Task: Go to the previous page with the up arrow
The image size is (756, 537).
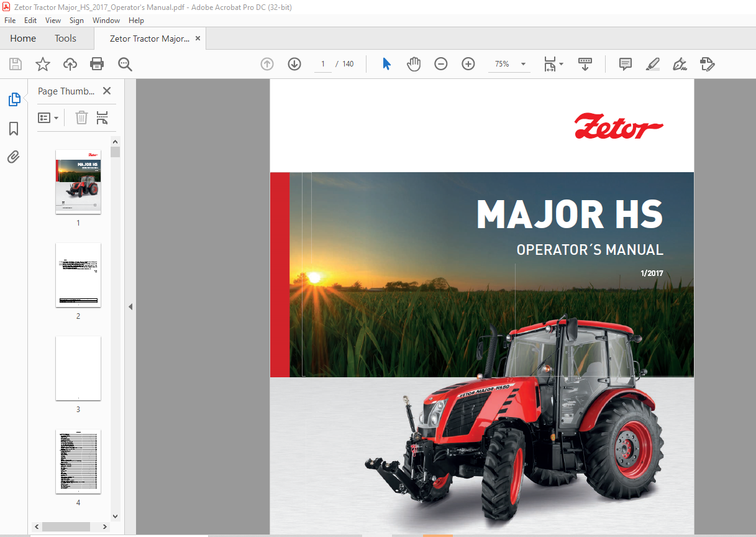Action: 267,64
